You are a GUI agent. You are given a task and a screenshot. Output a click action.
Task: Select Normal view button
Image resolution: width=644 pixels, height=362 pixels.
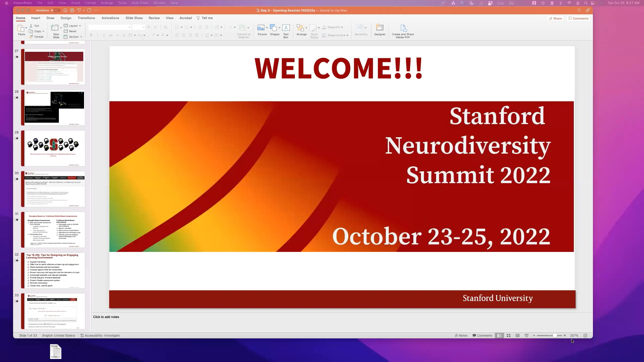point(499,335)
